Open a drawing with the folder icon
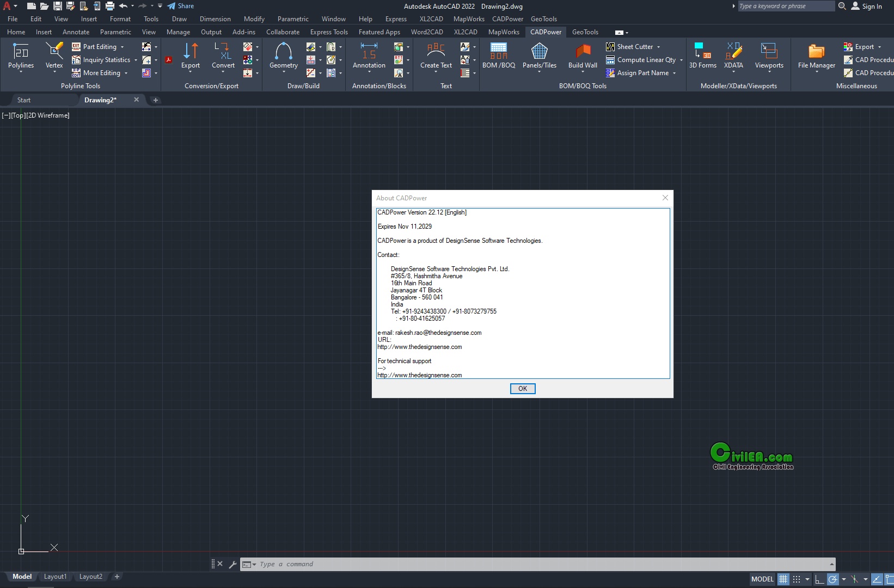The image size is (894, 588). [x=44, y=6]
